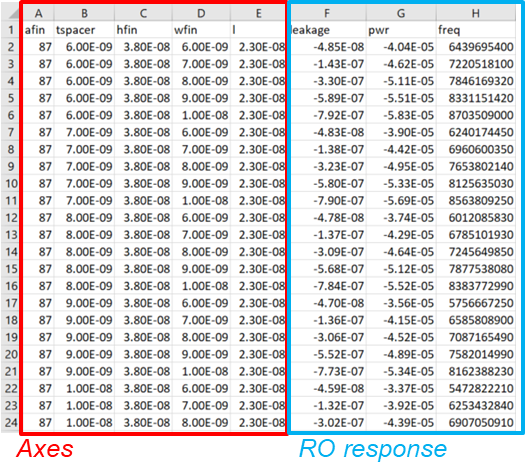Select cell with freq 6785101930

click(476, 235)
